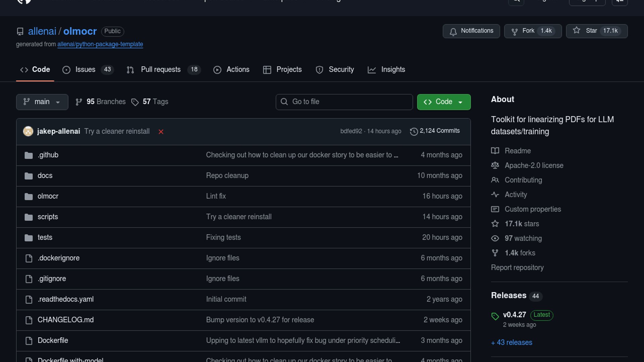Viewport: 644px width, 362px height.
Task: Click the branches icon beside 95 Branches
Action: [79, 102]
